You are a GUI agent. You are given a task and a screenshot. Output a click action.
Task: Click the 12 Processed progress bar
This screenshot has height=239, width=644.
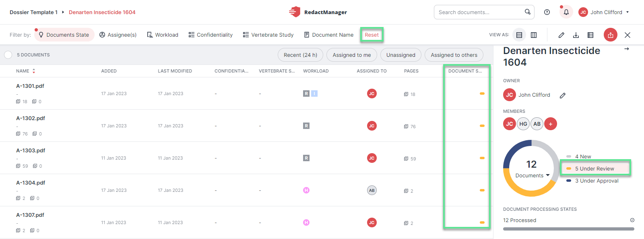point(569,229)
